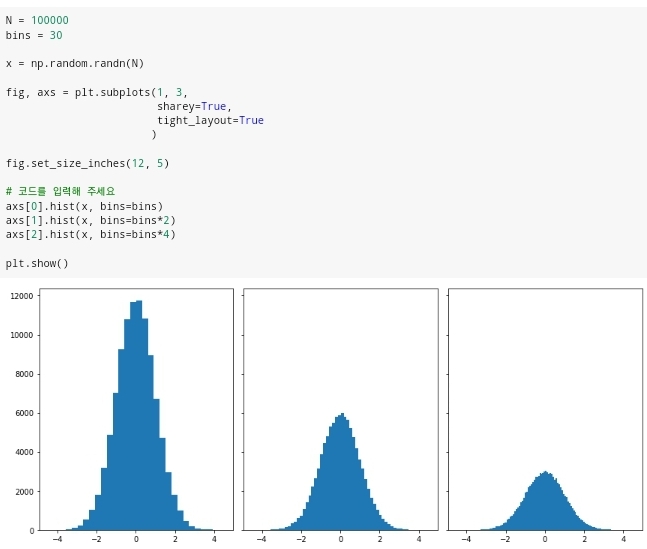The width and height of the screenshot is (647, 549).
Task: Click the "2000" y-axis tick label
Action: [24, 492]
